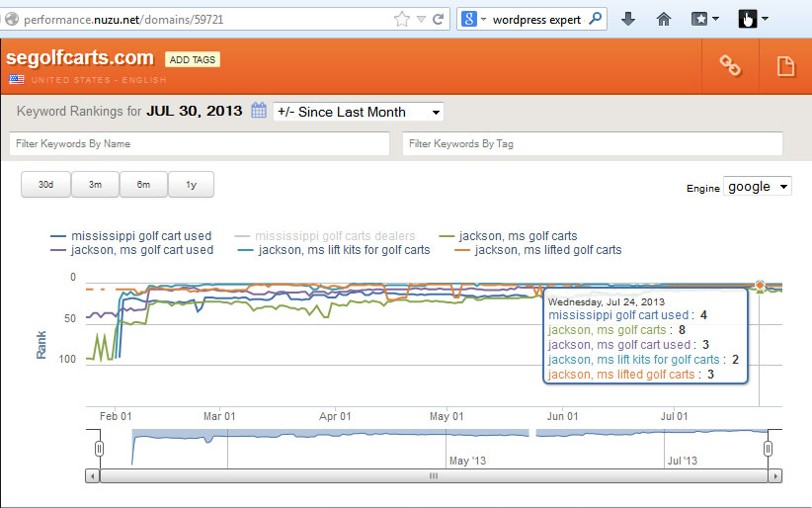Open the bookmarks menu star icon
The width and height of the screenshot is (812, 508).
[699, 19]
